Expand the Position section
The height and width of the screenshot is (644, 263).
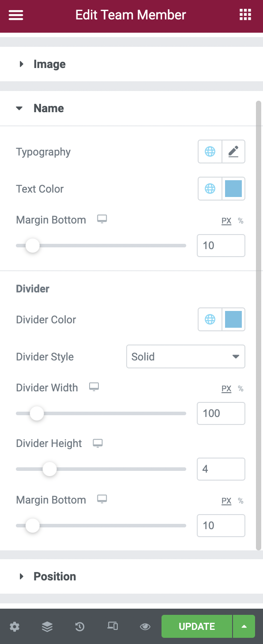(55, 576)
